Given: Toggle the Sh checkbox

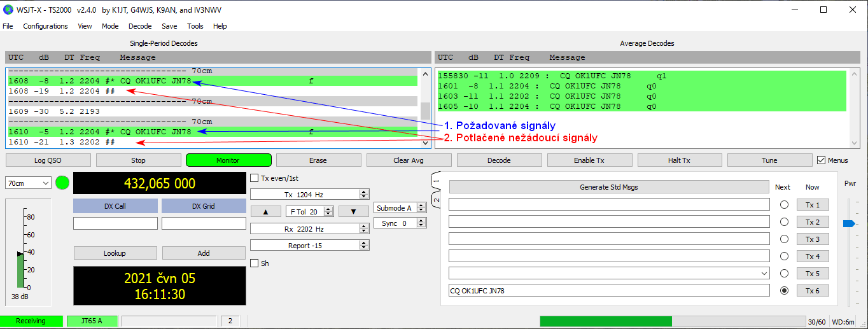Looking at the screenshot, I should point(255,263).
